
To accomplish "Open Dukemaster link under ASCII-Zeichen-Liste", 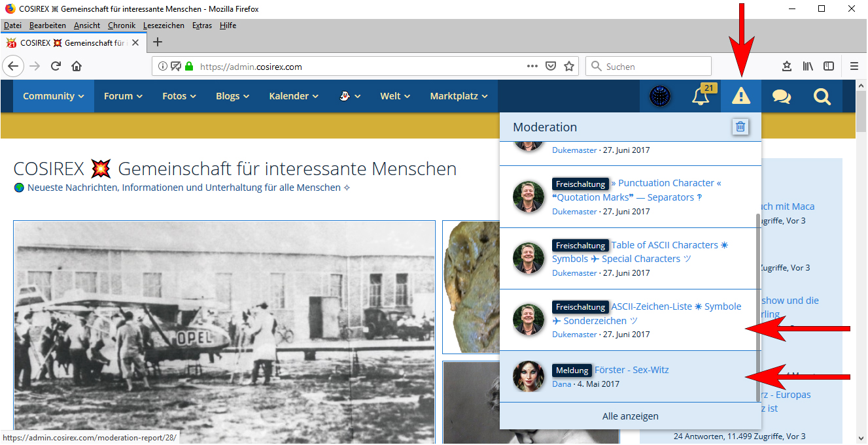I will 574,335.
